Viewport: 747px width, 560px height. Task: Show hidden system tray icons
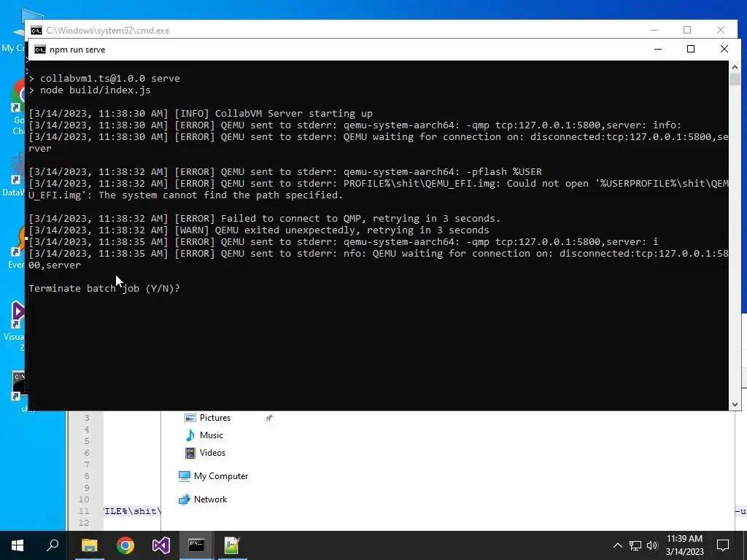(617, 545)
